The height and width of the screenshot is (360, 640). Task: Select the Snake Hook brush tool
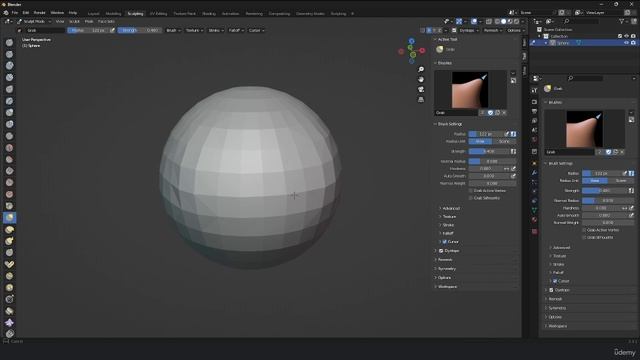[x=9, y=241]
